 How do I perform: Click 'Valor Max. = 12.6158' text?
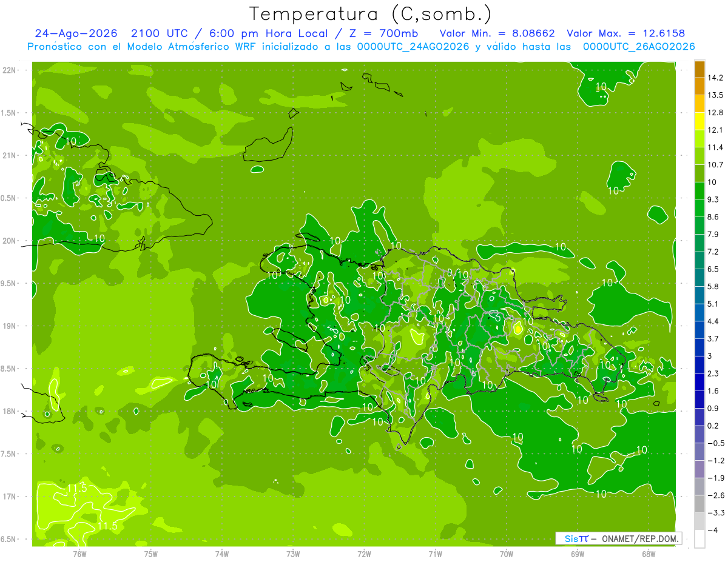(x=625, y=33)
